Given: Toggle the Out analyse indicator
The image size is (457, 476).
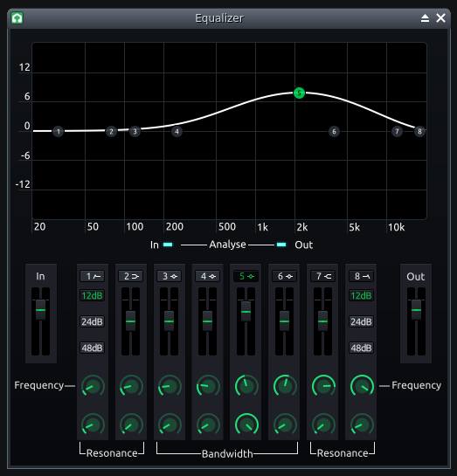Looking at the screenshot, I should click(x=281, y=245).
